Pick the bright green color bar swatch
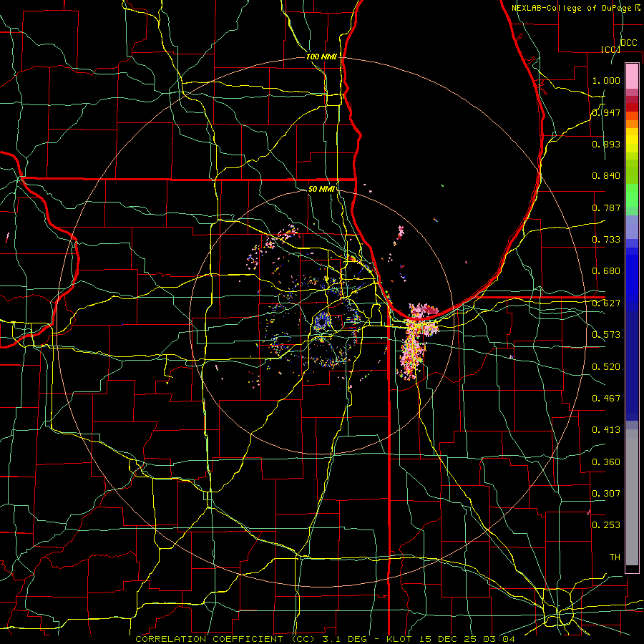The width and height of the screenshot is (644, 644). click(632, 195)
